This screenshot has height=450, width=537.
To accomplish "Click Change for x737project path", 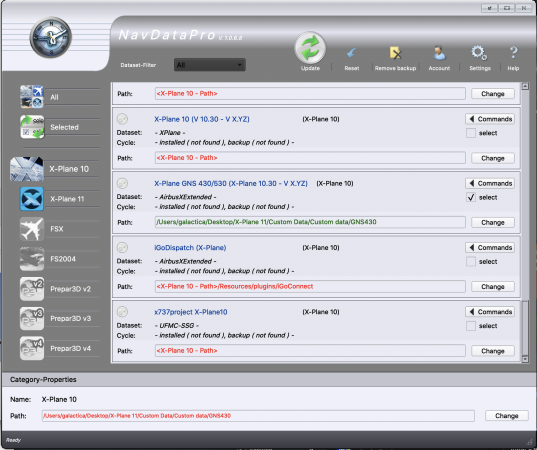I will [493, 351].
